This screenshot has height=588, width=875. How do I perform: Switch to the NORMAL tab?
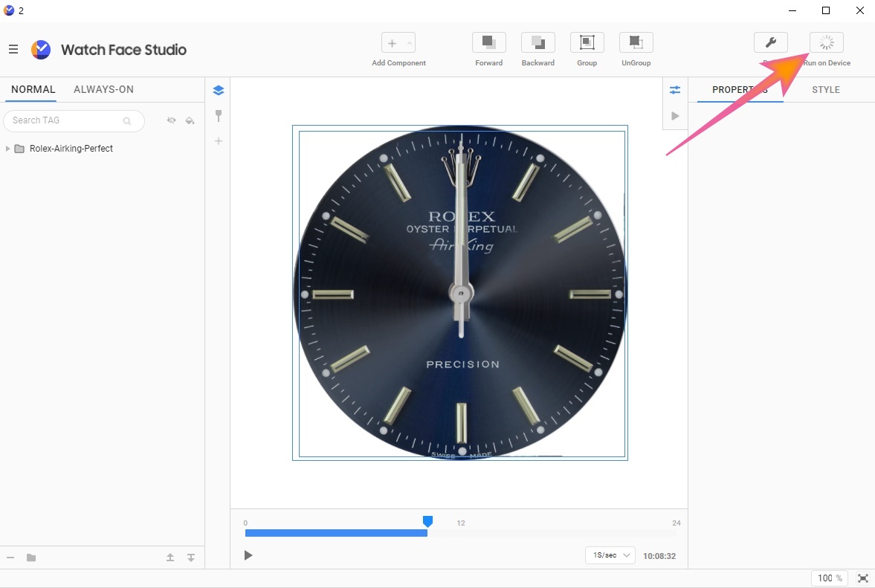point(33,89)
